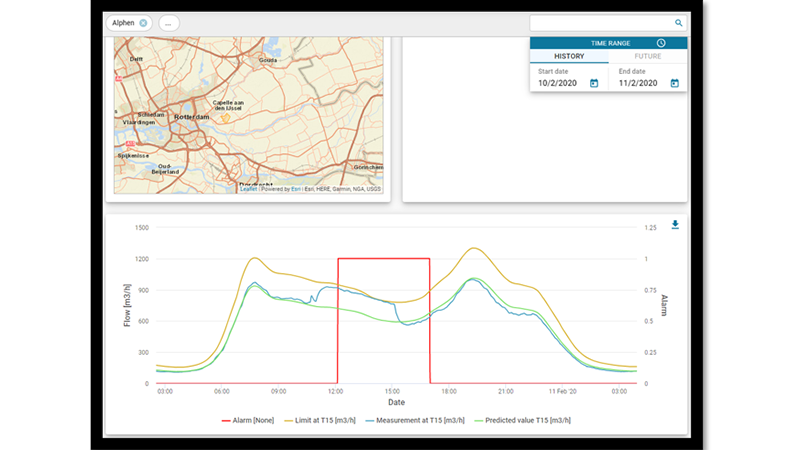The height and width of the screenshot is (450, 800).
Task: Click the Time Range clock icon
Action: 661,43
